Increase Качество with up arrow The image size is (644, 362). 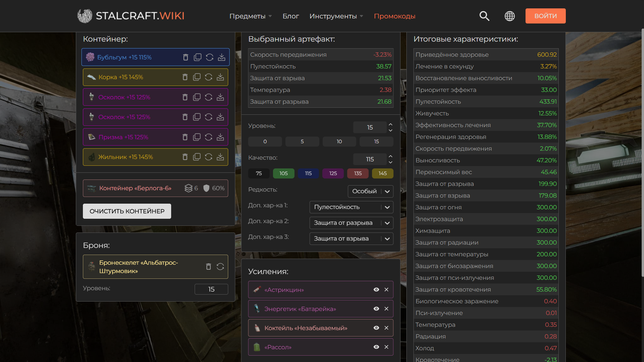click(390, 156)
